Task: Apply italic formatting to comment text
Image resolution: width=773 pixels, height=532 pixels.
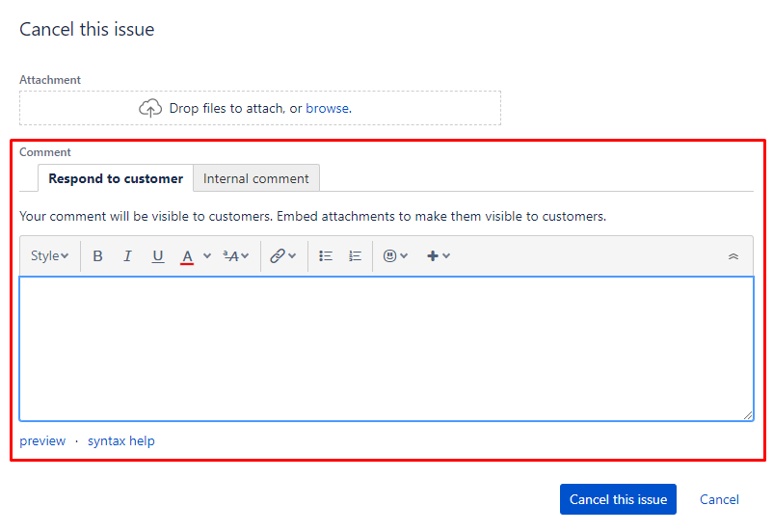Action: point(127,256)
